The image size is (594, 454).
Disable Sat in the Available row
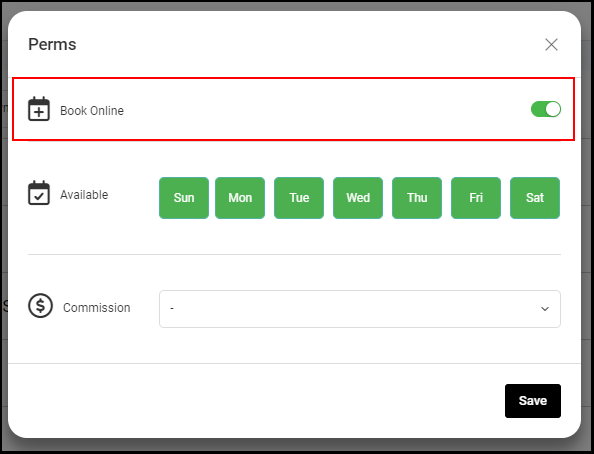535,198
